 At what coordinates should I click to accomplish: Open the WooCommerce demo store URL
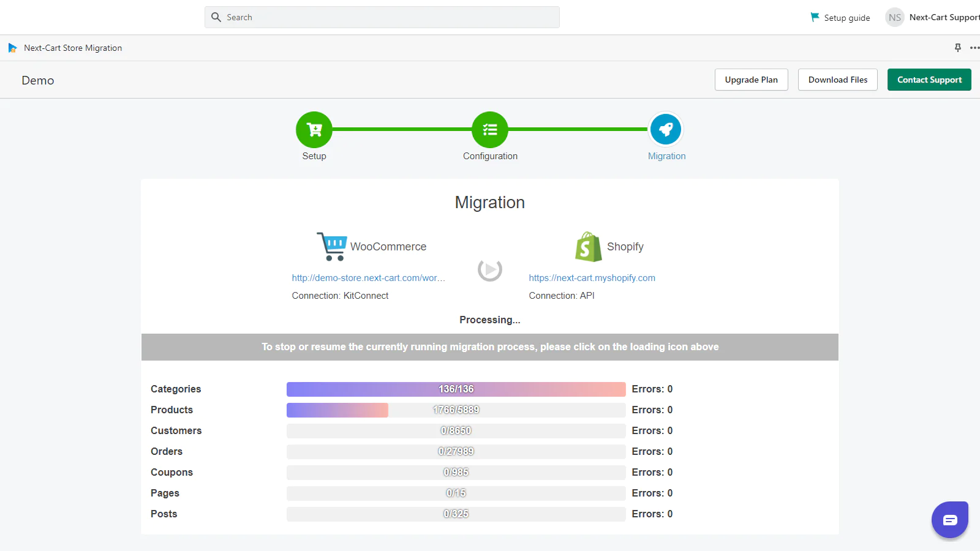(368, 278)
